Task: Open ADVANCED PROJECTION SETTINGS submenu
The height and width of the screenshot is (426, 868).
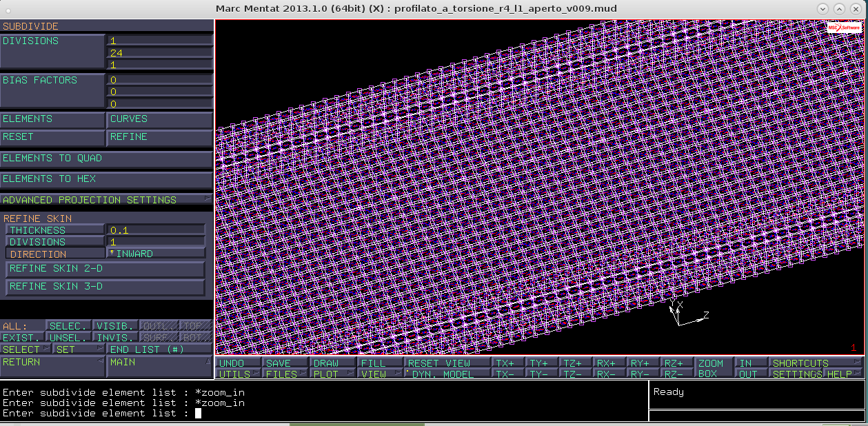Action: [x=106, y=200]
